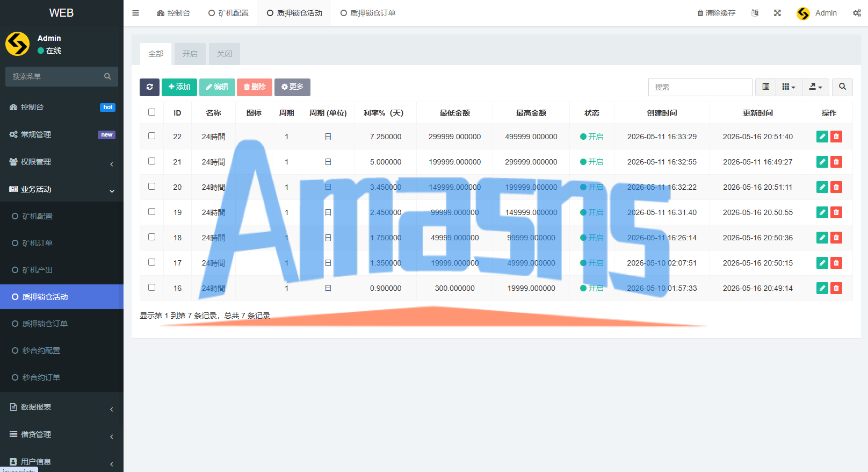Screen dimensions: 868x472
Task: Tick the checkbox for row ID 17
Action: coord(151,262)
